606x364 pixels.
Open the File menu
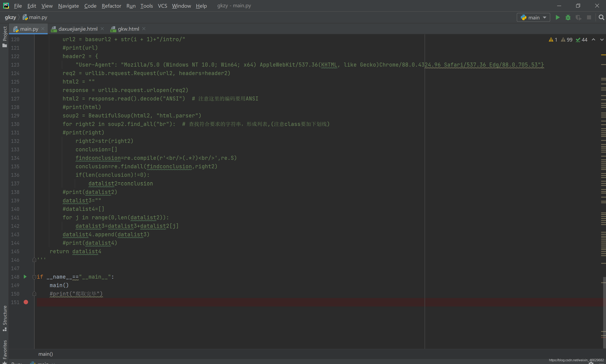[x=18, y=6]
